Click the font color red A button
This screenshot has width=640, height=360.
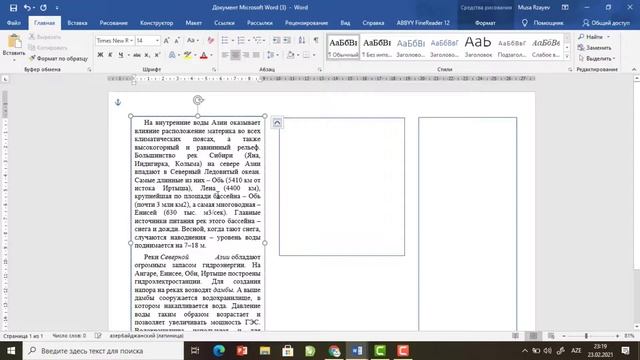pos(204,55)
